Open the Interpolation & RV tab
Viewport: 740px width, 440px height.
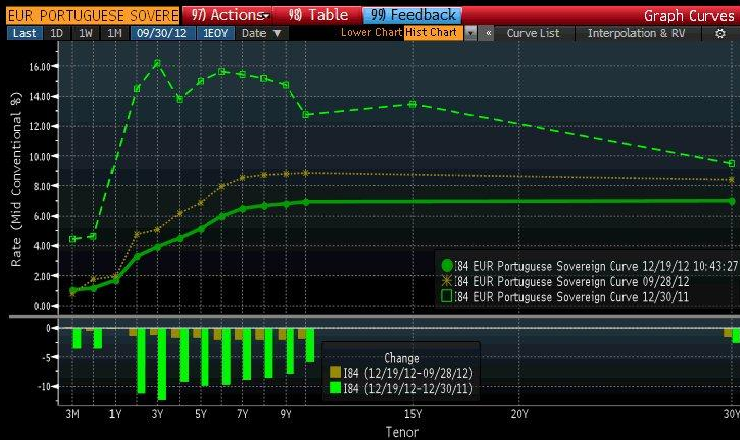point(636,33)
